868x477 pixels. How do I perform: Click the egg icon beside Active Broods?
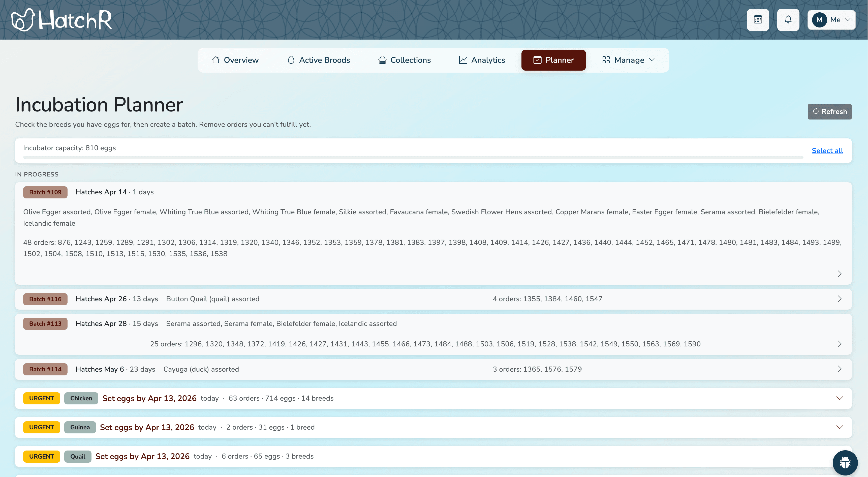291,60
